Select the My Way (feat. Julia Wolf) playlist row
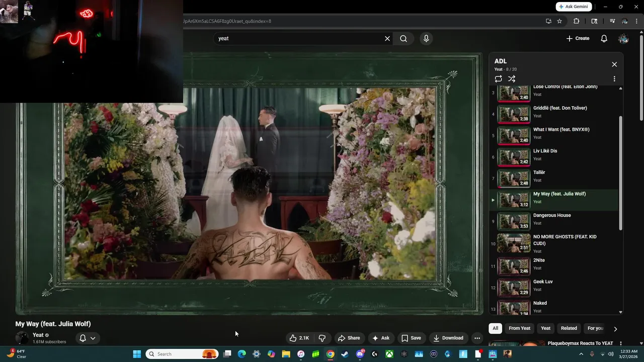The width and height of the screenshot is (644, 362). [x=554, y=200]
